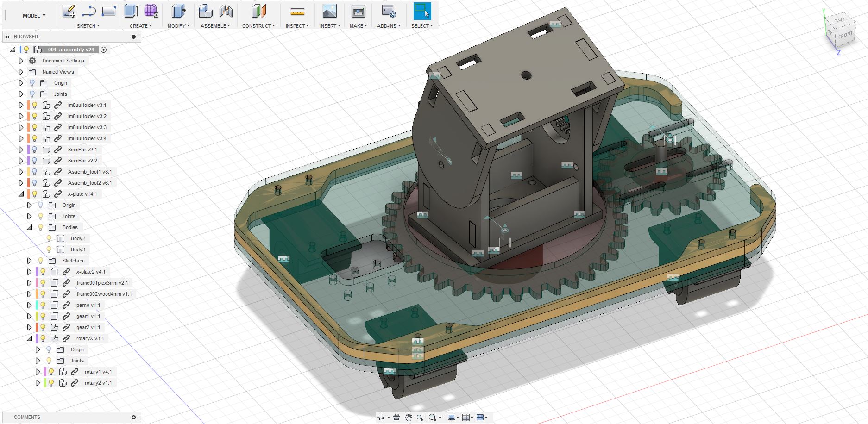
Task: Expand the Named Views node
Action: [21, 72]
